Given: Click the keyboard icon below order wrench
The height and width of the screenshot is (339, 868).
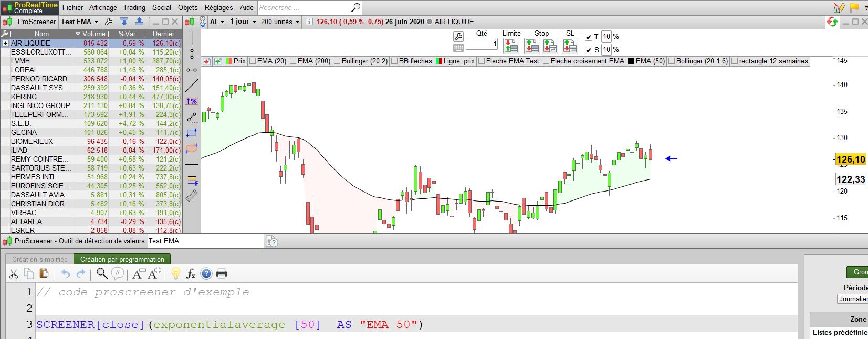Looking at the screenshot, I should 458,48.
